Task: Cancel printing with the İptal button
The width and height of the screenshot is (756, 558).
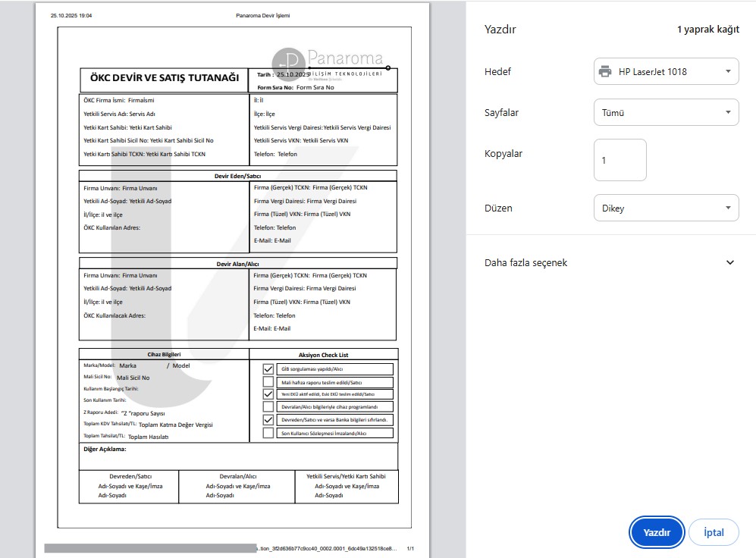Action: (x=713, y=532)
